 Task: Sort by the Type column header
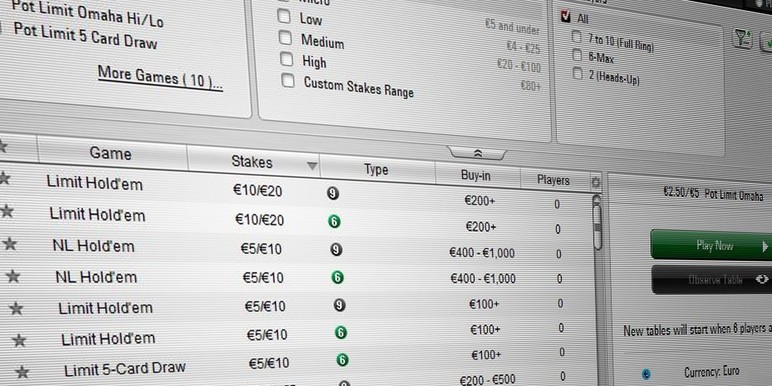pyautogui.click(x=377, y=170)
